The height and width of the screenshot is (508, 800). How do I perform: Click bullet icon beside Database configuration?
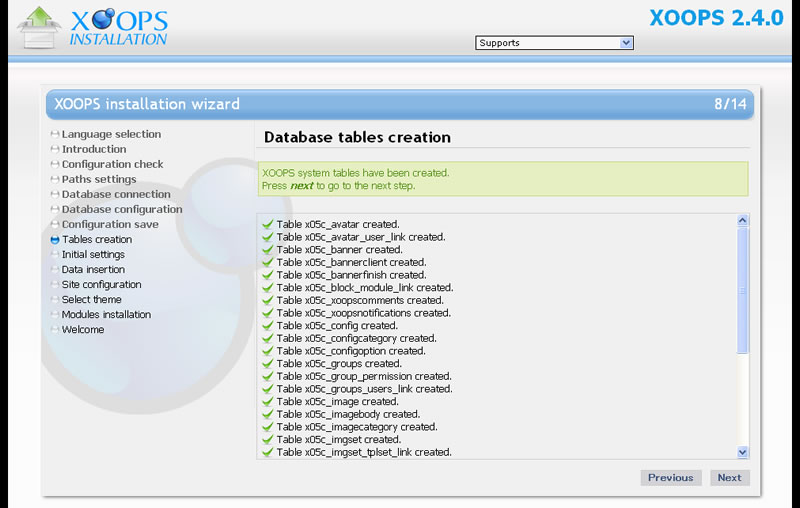coord(55,210)
